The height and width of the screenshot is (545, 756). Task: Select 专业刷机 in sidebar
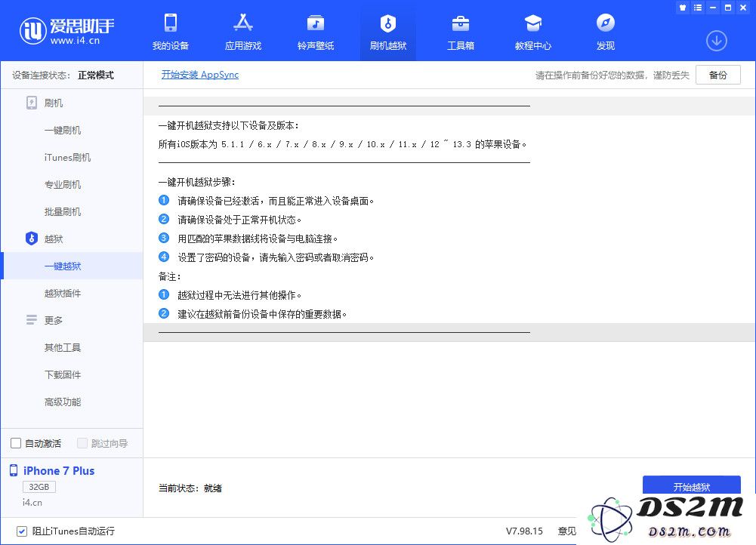63,184
